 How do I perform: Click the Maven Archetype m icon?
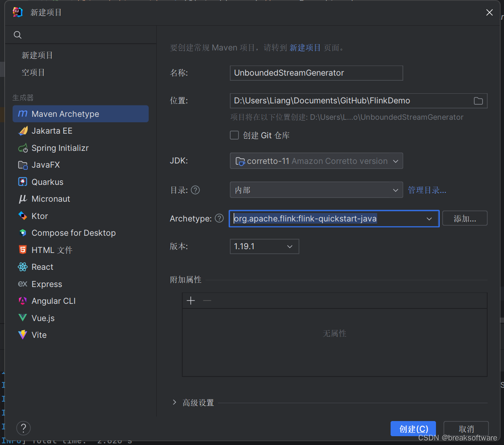pos(23,114)
